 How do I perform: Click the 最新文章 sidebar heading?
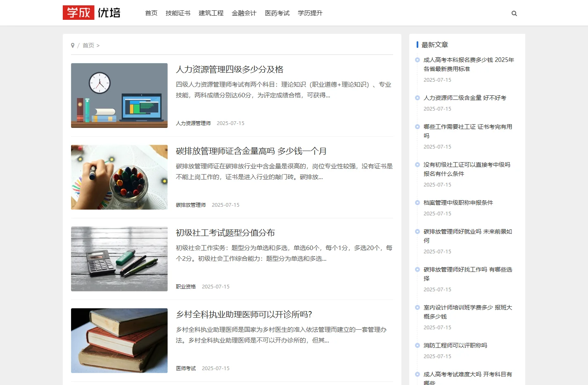coord(435,45)
